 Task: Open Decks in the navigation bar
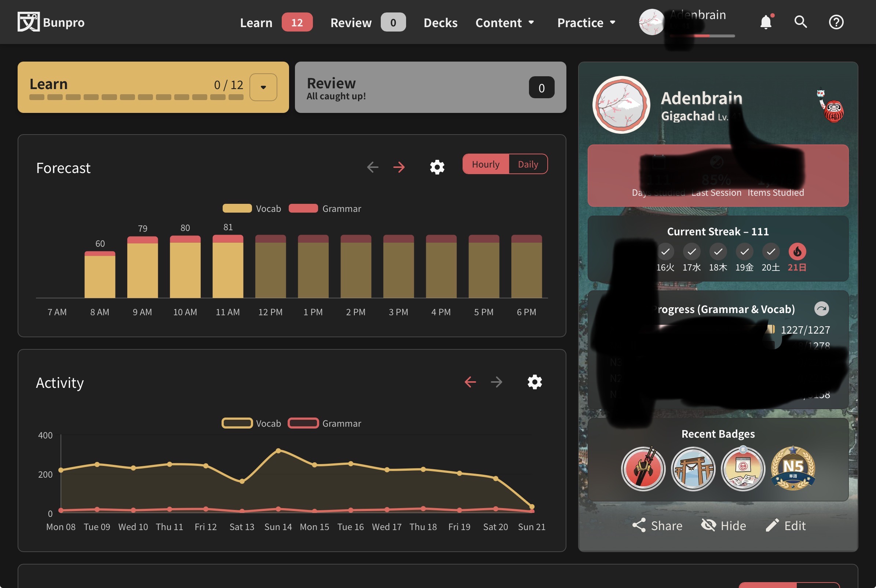441,22
